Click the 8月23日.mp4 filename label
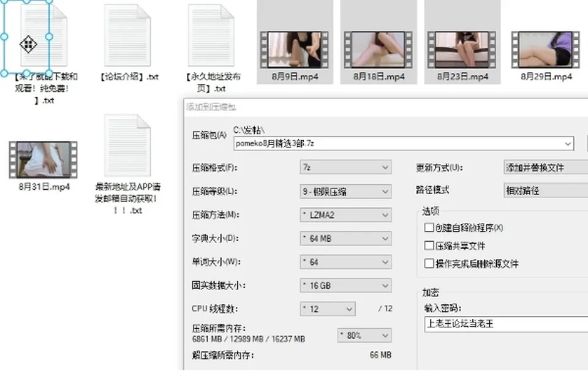This screenshot has height=371, width=588. click(x=462, y=77)
